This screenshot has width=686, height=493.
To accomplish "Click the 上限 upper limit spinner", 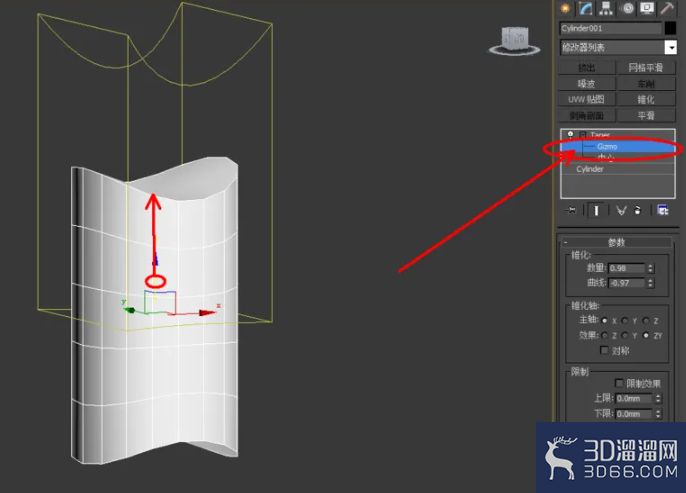I will point(658,398).
